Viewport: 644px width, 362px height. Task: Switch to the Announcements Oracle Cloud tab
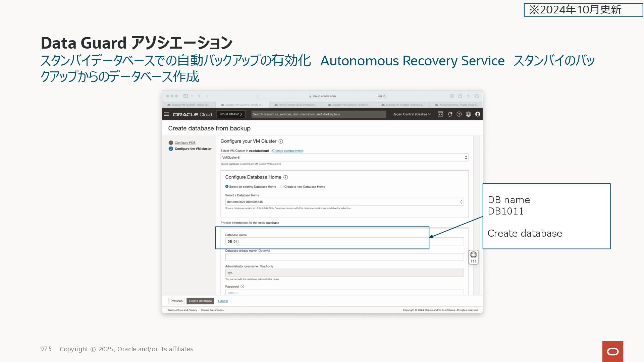(456, 105)
